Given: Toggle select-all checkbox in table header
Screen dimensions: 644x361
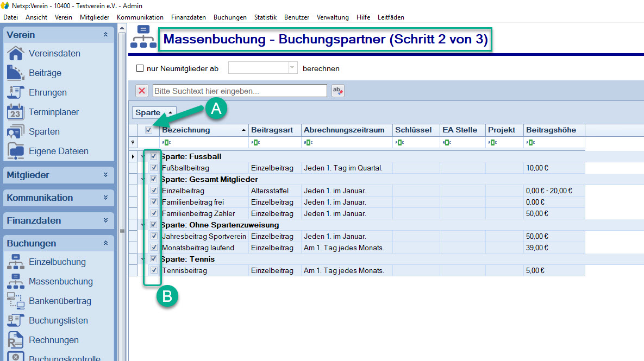Looking at the screenshot, I should coord(149,130).
